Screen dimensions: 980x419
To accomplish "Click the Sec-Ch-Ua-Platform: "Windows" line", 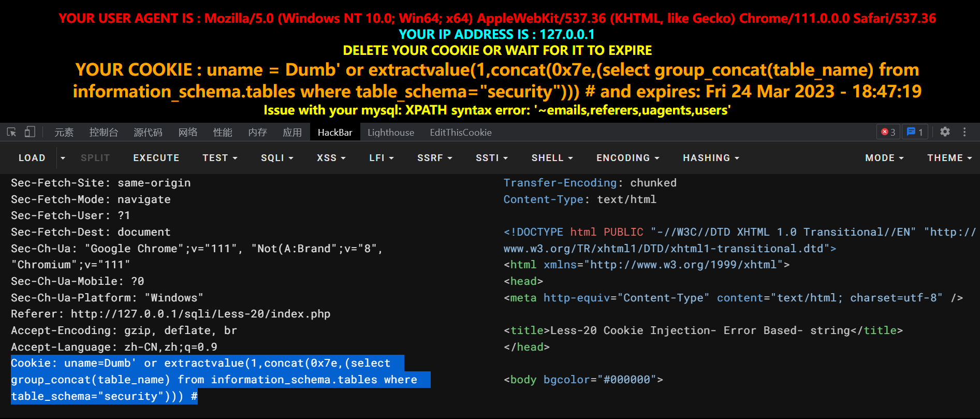I will coord(107,298).
